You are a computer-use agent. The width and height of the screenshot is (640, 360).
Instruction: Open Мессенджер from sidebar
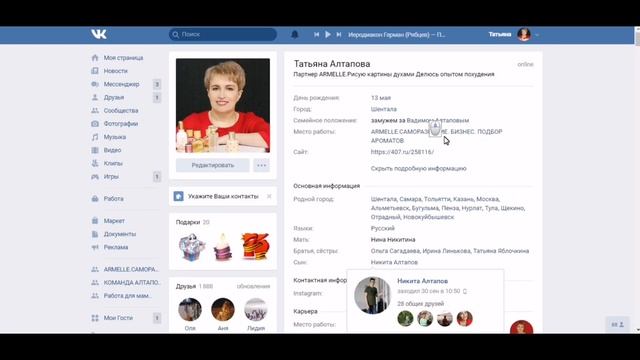[x=121, y=84]
